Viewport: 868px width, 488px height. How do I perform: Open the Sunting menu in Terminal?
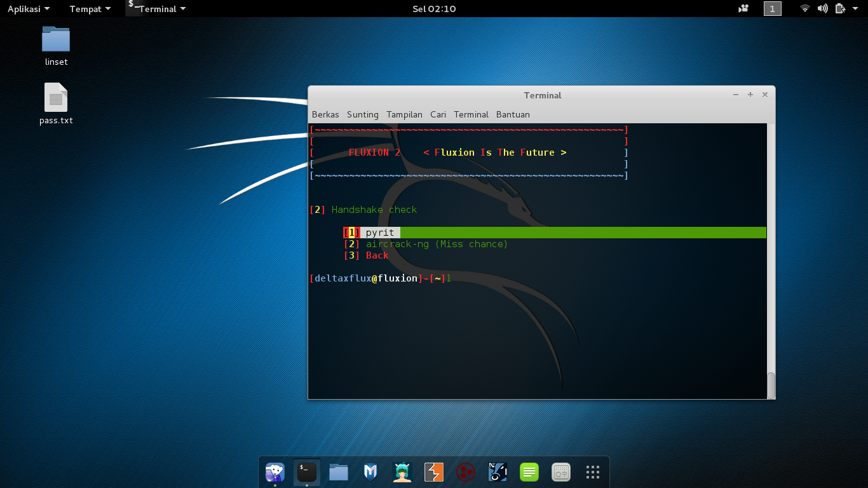tap(363, 114)
